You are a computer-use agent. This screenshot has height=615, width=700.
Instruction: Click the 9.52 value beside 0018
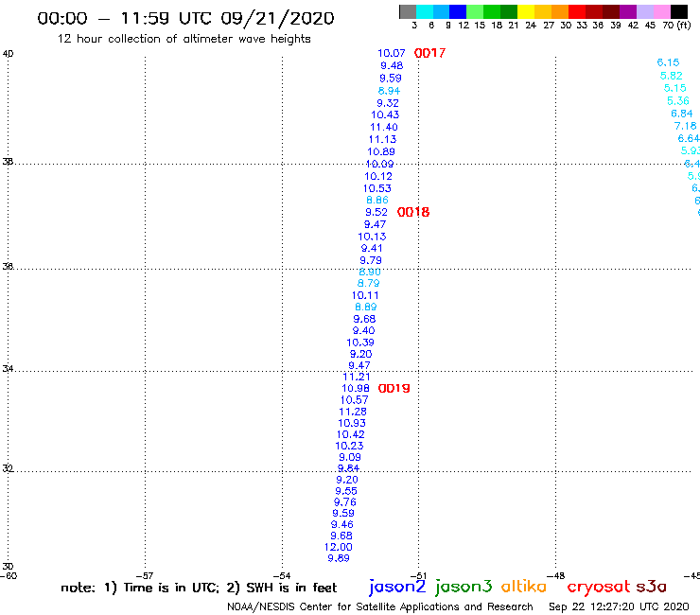[376, 212]
